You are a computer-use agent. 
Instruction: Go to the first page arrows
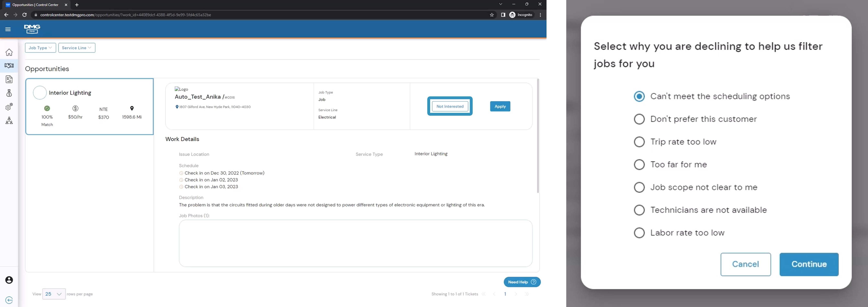click(x=483, y=294)
